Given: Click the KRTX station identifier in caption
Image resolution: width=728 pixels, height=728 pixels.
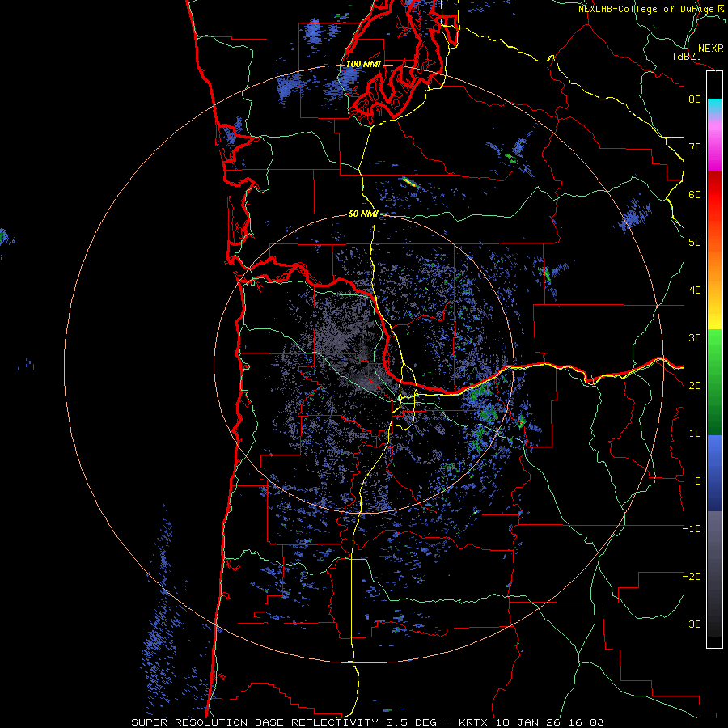Looking at the screenshot, I should click(x=475, y=722).
